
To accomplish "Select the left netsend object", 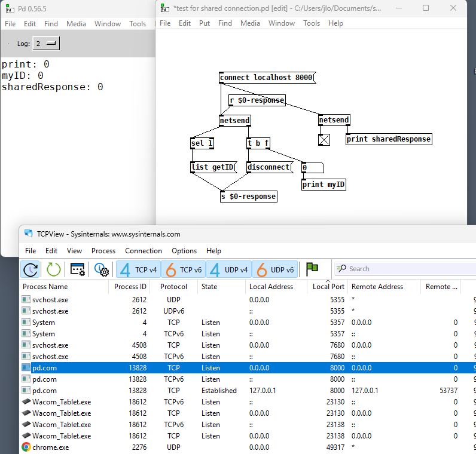I will click(x=235, y=121).
